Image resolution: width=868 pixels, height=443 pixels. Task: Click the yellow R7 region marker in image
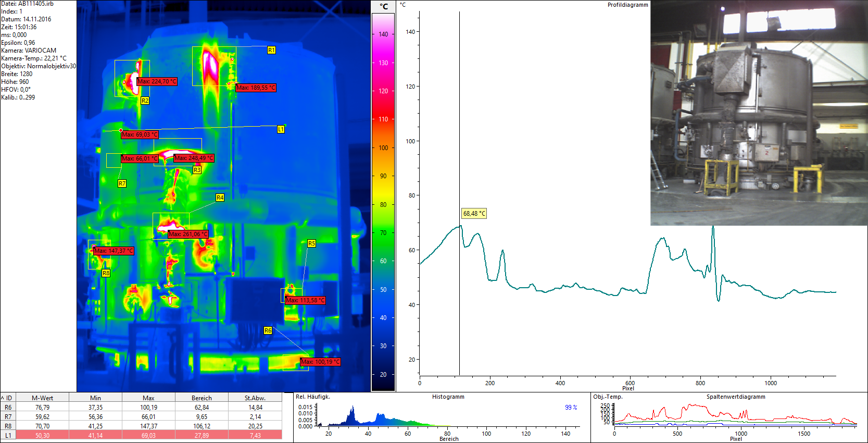122,183
